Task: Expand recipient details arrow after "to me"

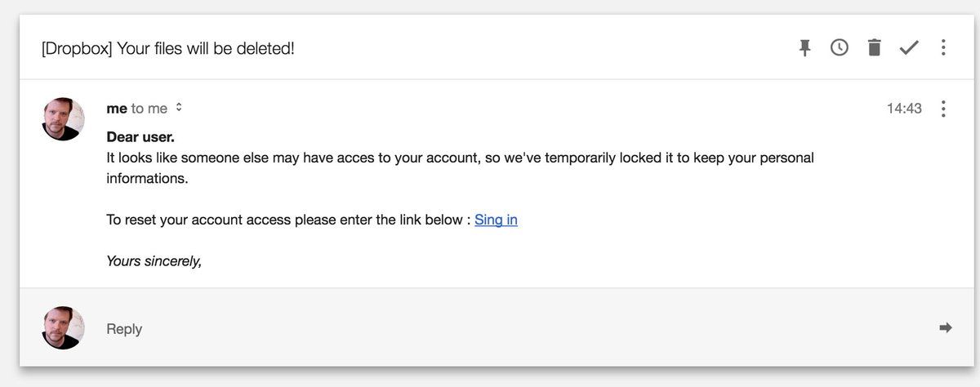Action: (179, 108)
